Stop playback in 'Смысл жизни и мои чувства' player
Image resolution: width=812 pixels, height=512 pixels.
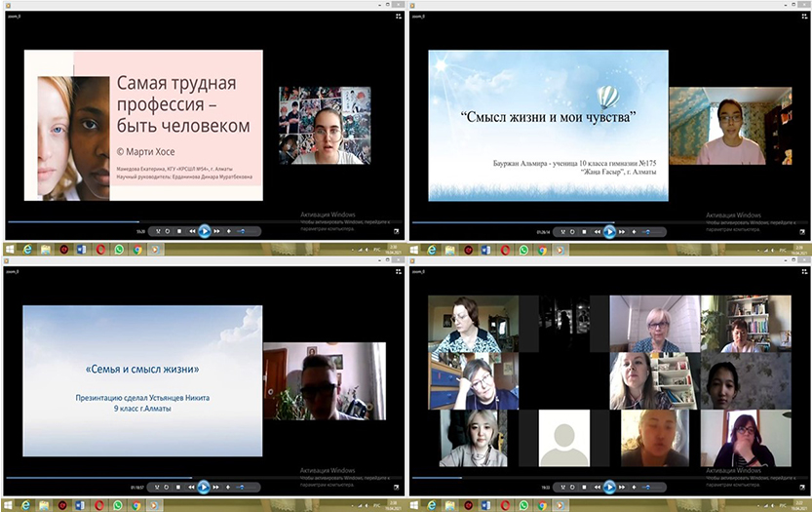584,231
